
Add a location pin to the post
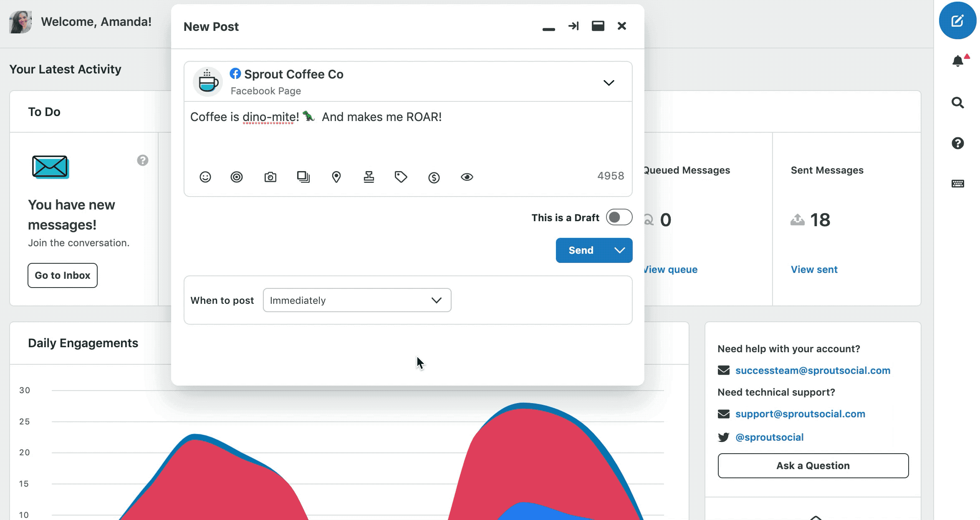pyautogui.click(x=336, y=177)
